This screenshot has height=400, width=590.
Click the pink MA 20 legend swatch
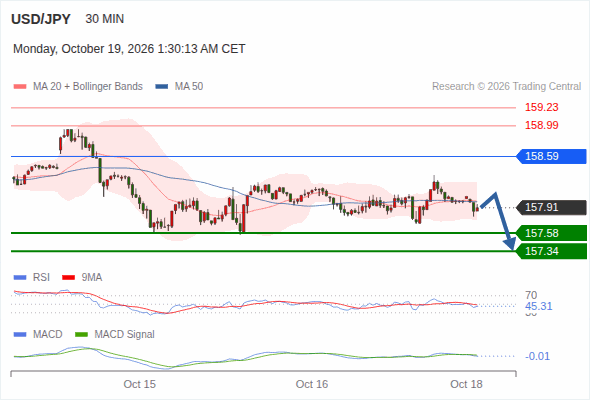(x=20, y=87)
